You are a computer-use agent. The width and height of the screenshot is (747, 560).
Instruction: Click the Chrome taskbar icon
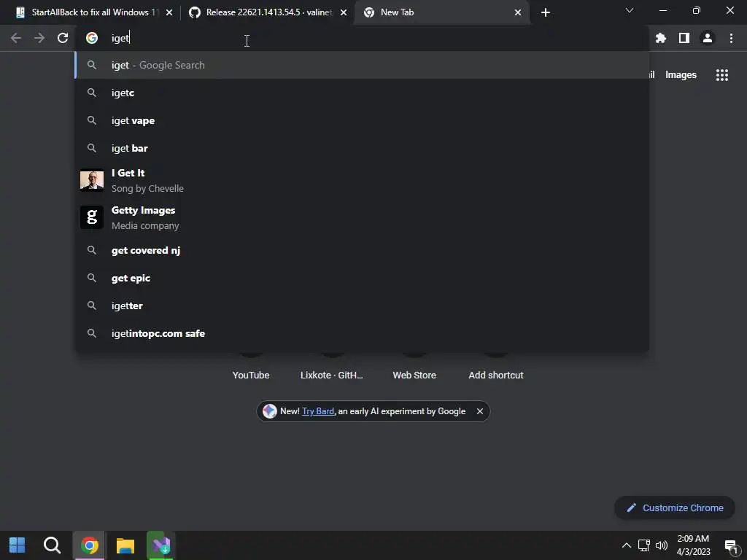(89, 545)
